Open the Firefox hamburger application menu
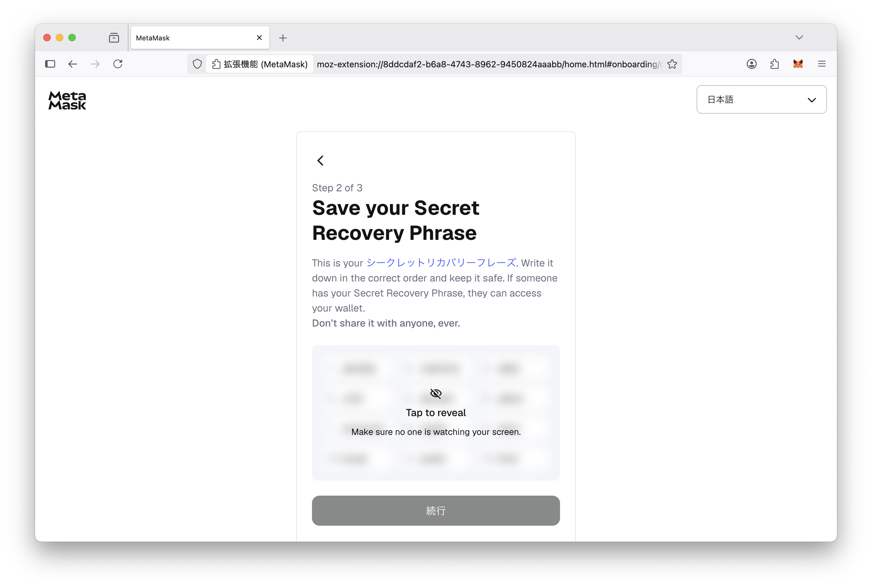 [x=822, y=64]
